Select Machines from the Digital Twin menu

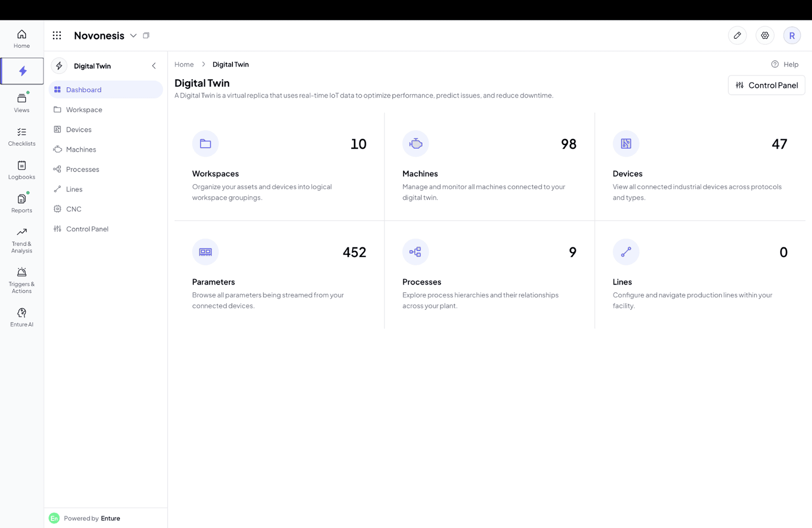(81, 149)
